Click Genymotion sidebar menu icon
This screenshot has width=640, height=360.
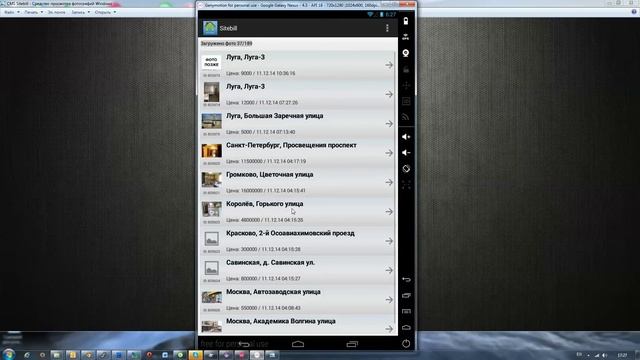[406, 311]
